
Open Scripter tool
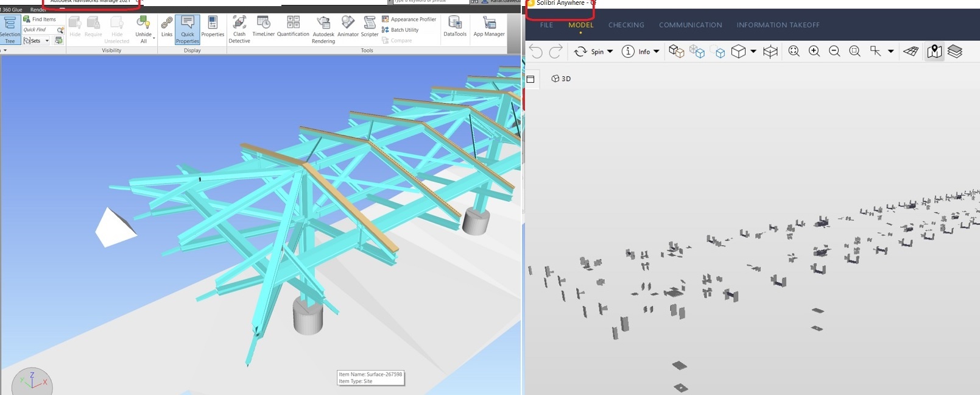(x=370, y=27)
